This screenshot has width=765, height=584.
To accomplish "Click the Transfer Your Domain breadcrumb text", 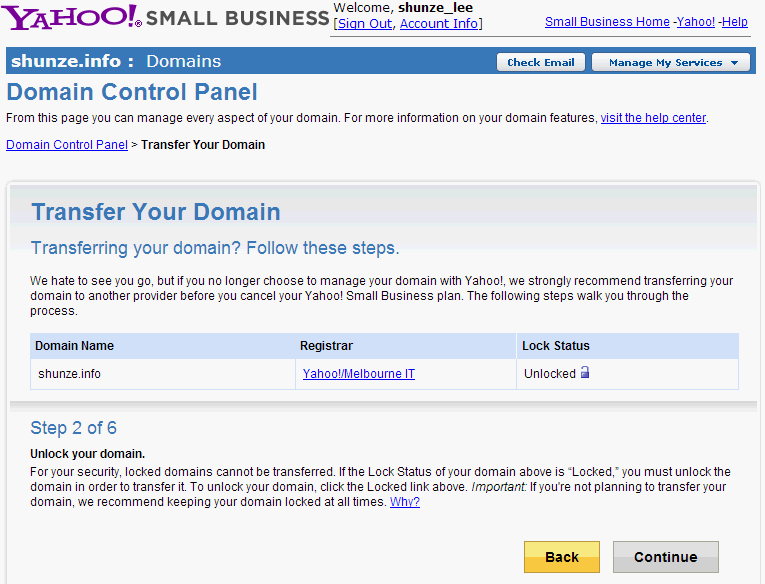I will click(203, 145).
